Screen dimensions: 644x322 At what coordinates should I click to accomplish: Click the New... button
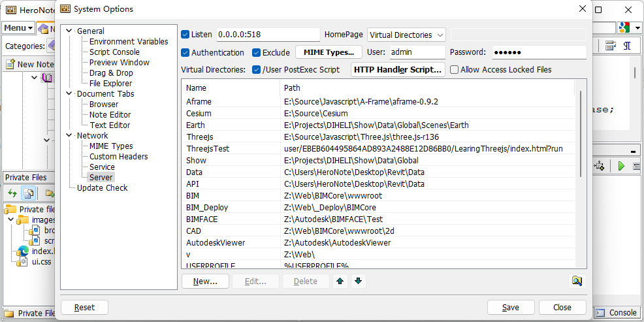coord(205,281)
